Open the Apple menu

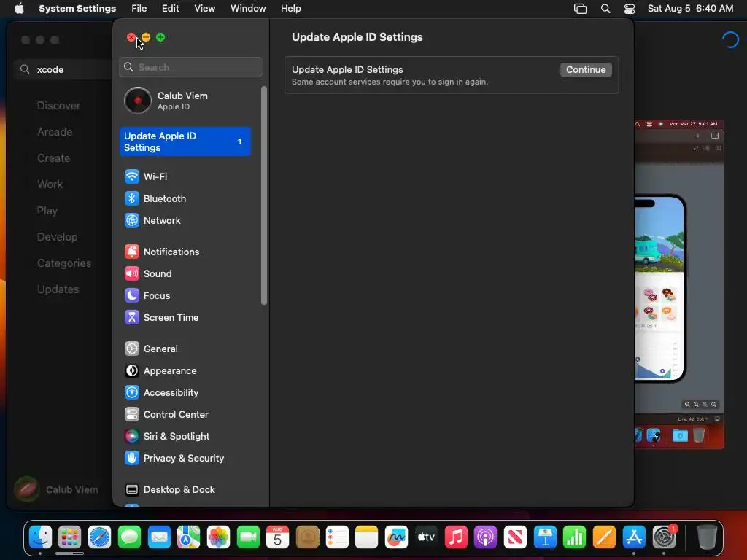coord(19,9)
